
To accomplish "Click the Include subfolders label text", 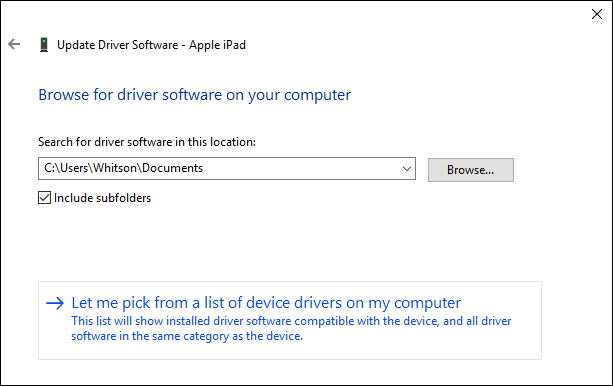I will pyautogui.click(x=102, y=198).
